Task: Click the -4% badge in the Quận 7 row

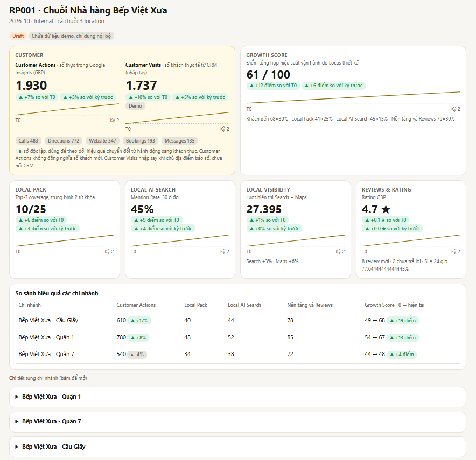Action: click(x=137, y=355)
